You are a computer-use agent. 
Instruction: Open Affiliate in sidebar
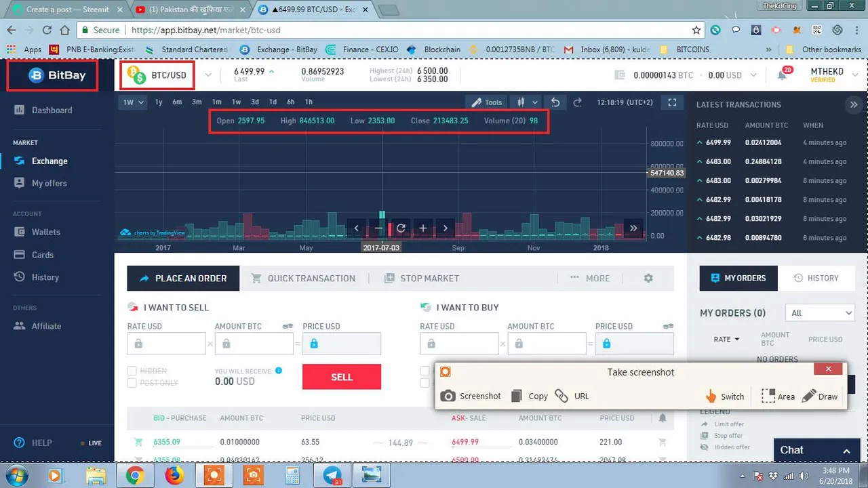point(46,326)
